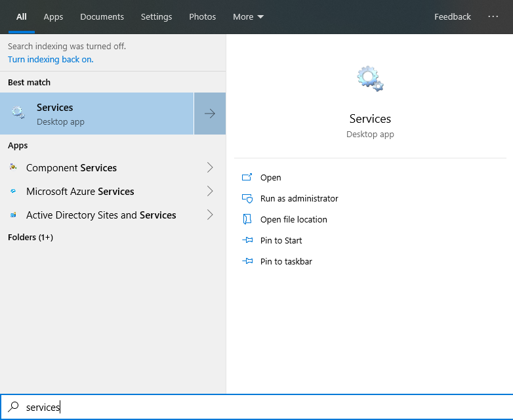Click the large Services gear icon in preview
The image size is (513, 420).
click(x=370, y=79)
